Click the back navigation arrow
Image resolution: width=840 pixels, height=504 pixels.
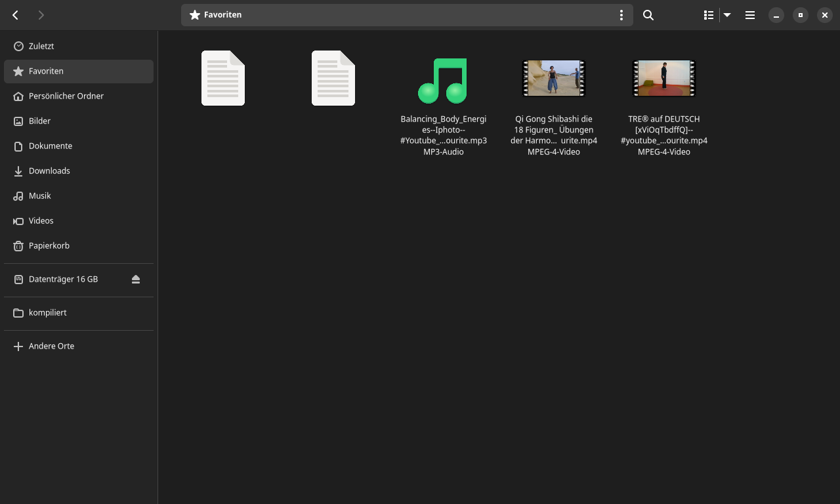(x=16, y=15)
